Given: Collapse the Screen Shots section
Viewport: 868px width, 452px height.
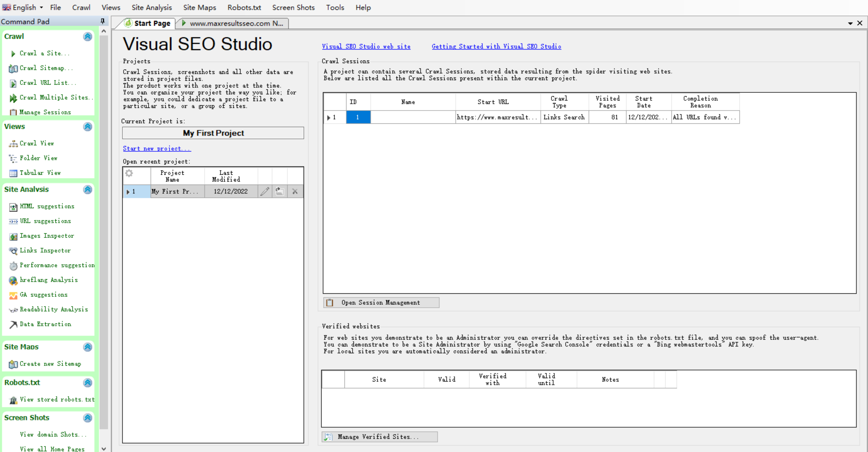Looking at the screenshot, I should coord(88,418).
